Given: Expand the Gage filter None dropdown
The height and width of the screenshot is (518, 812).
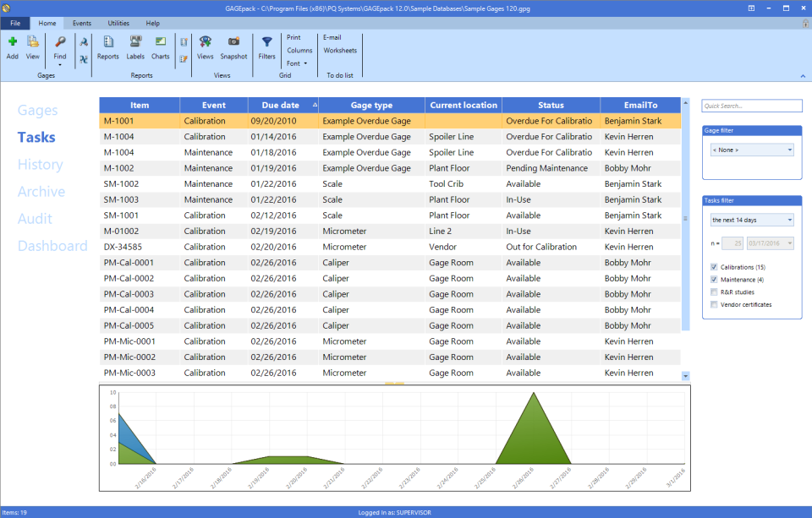Looking at the screenshot, I should 752,150.
